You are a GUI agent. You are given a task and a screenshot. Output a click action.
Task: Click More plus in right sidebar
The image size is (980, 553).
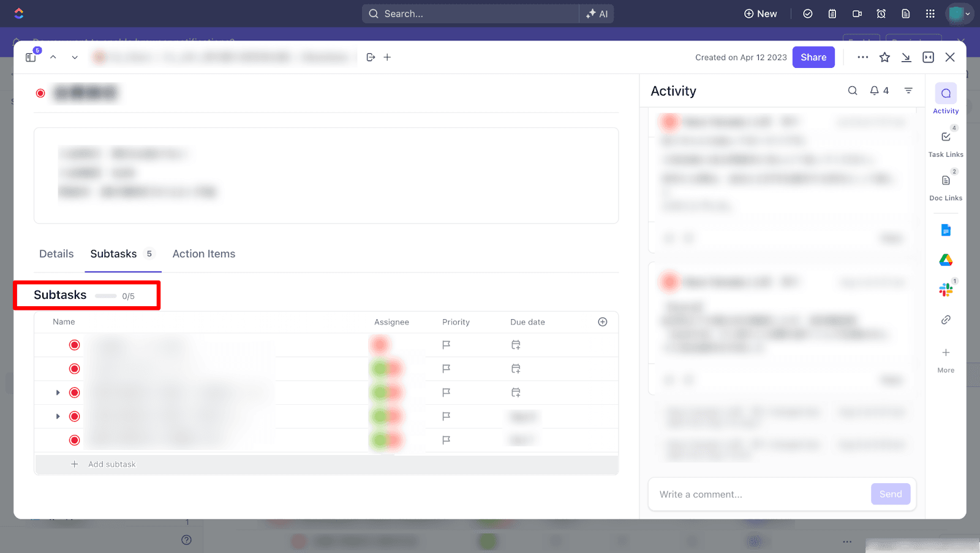[x=946, y=359]
